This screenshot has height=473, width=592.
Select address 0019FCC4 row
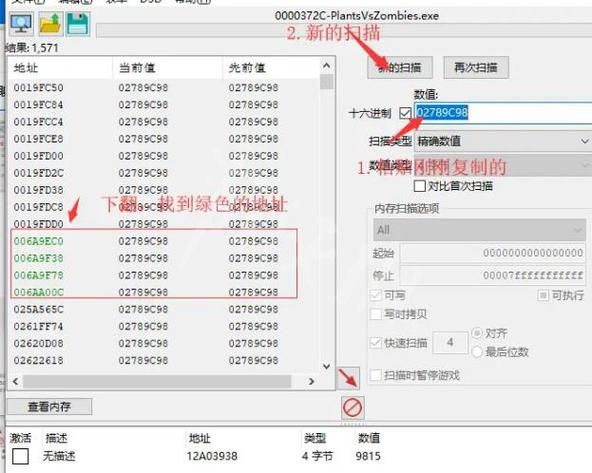coord(164,122)
